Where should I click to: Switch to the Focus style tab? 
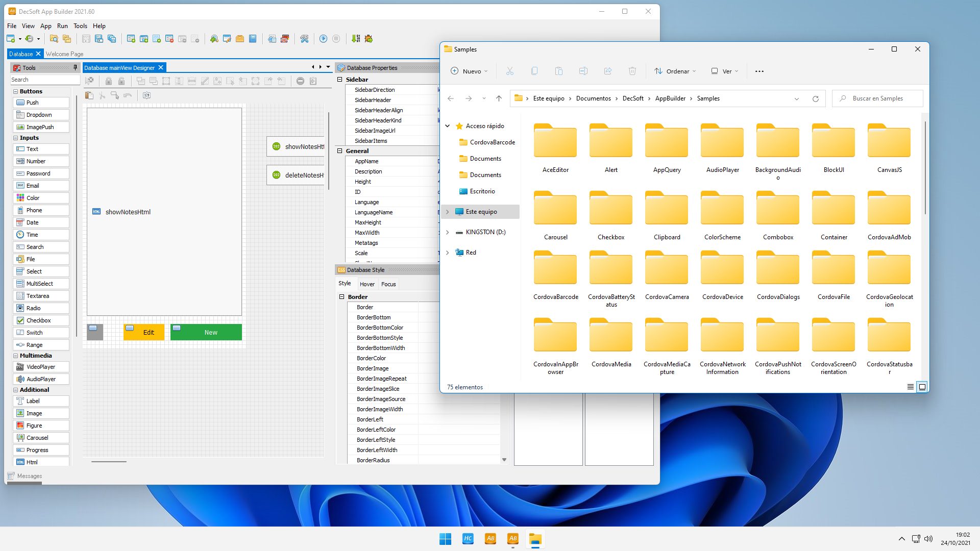[x=388, y=284]
